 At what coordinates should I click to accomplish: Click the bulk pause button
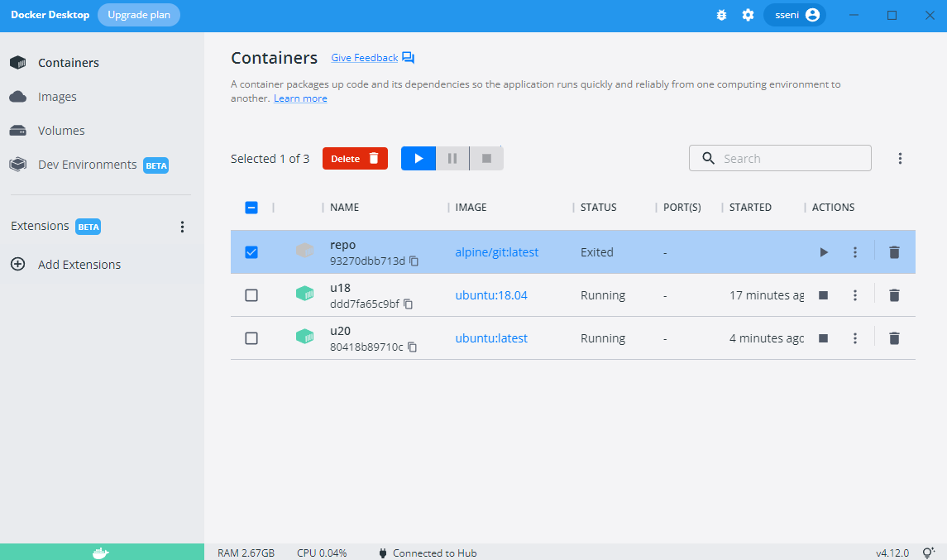[452, 158]
